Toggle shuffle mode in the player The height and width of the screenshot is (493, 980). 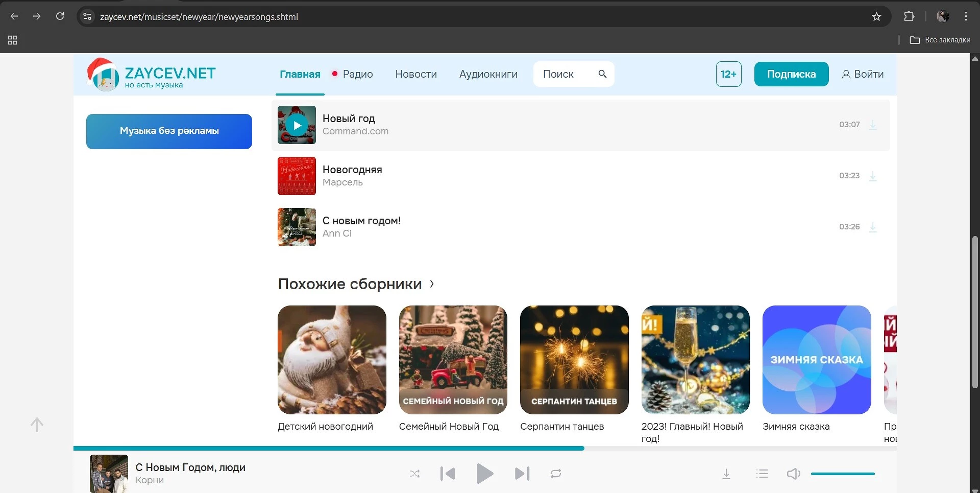point(414,474)
